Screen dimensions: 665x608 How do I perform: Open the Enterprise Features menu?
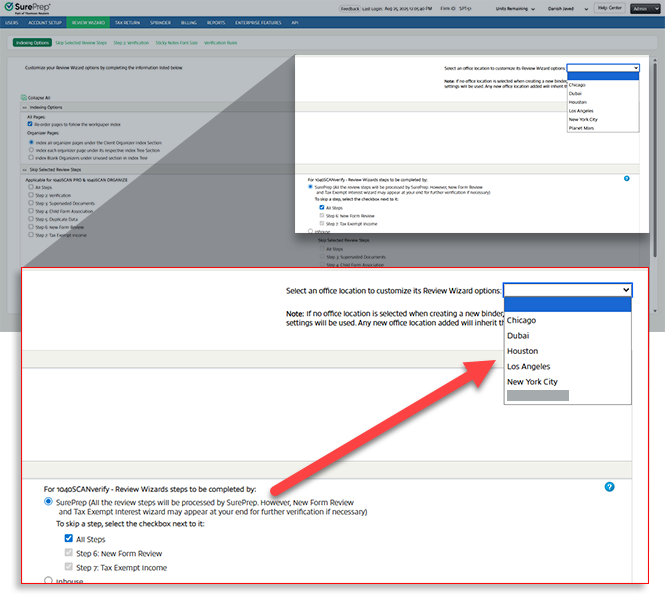tap(258, 22)
